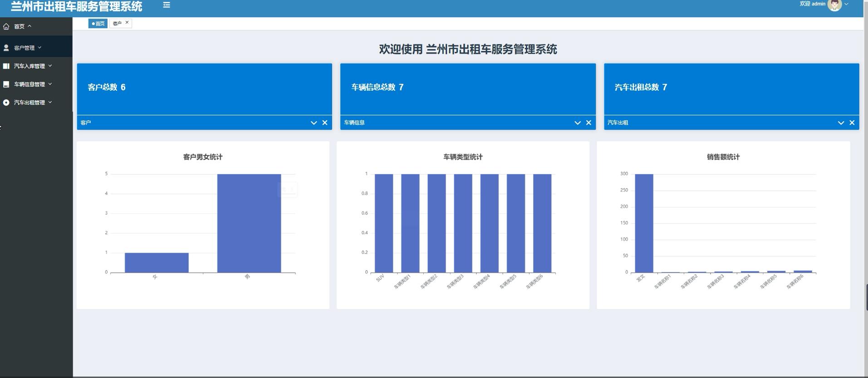
Task: Collapse the 汽车出租 card chevron
Action: 841,123
